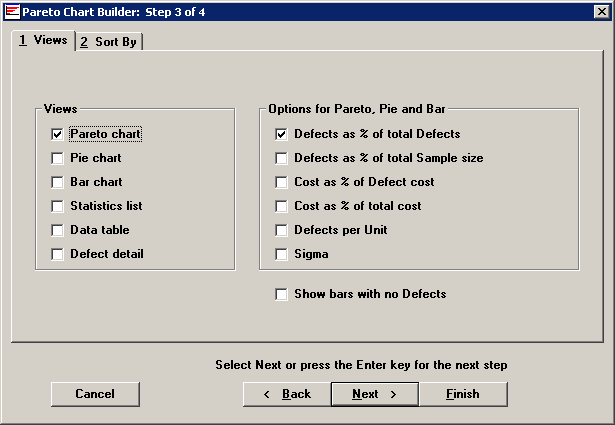The width and height of the screenshot is (615, 425).
Task: Select Defects as % of total Sample size
Action: pos(282,158)
